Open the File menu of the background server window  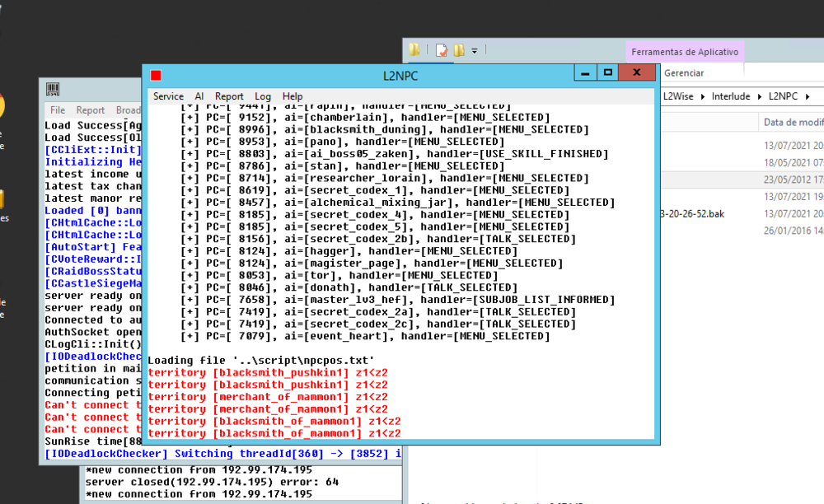coord(56,110)
